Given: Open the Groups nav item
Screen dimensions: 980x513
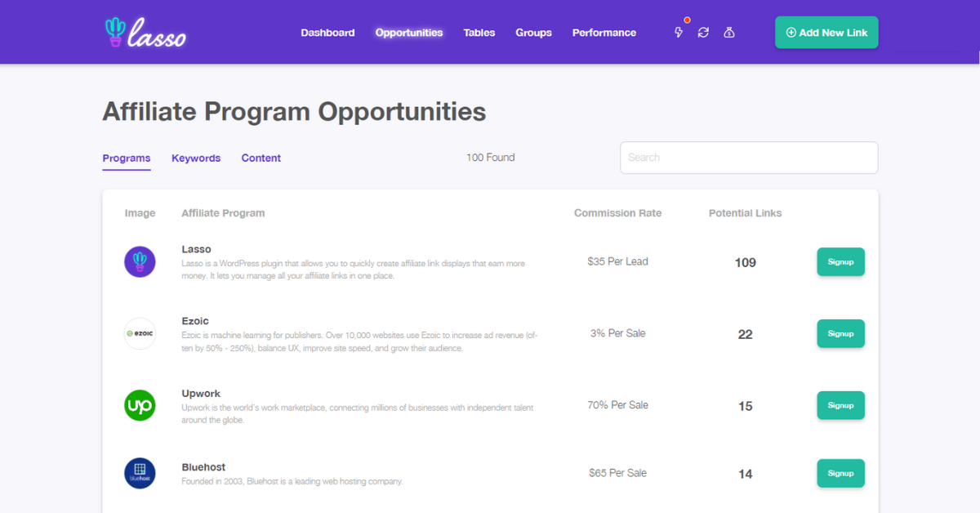Looking at the screenshot, I should coord(533,33).
